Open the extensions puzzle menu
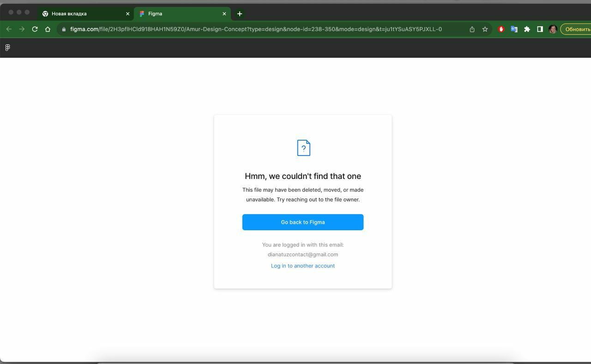Screen dimensions: 591x364 point(527,29)
